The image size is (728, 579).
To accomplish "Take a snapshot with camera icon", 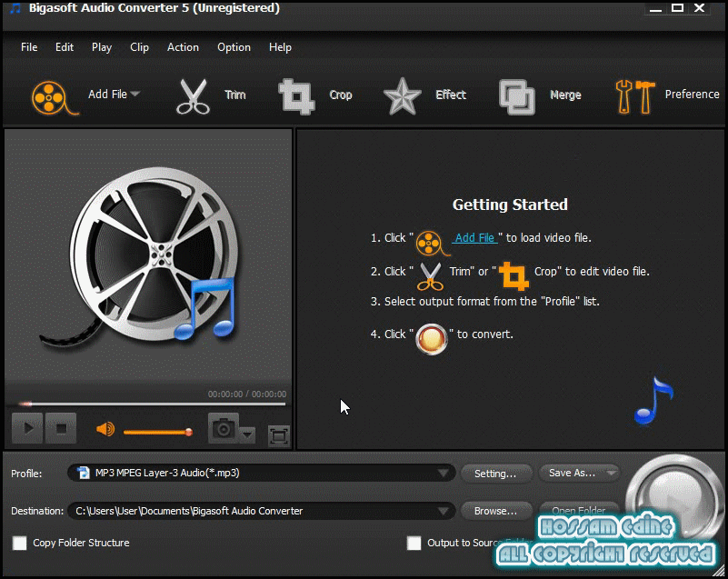I will click(224, 428).
